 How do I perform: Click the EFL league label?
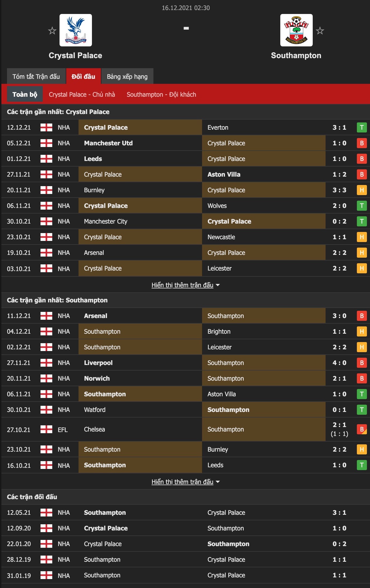[x=63, y=430]
